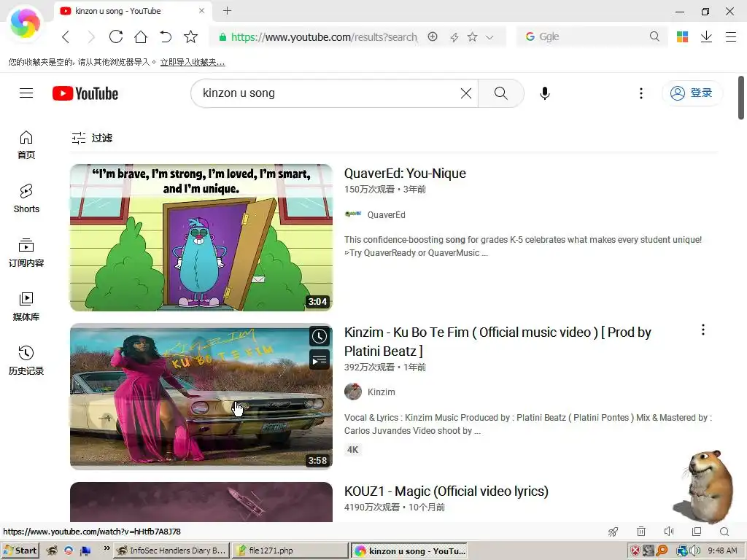Screen dimensions: 747x560
Task: Switch to file1271.php taskbar window
Action: [x=290, y=551]
